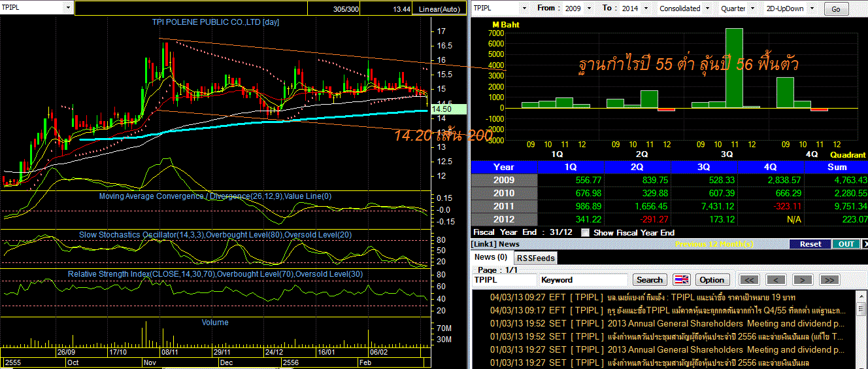Click the OUT button

click(846, 244)
